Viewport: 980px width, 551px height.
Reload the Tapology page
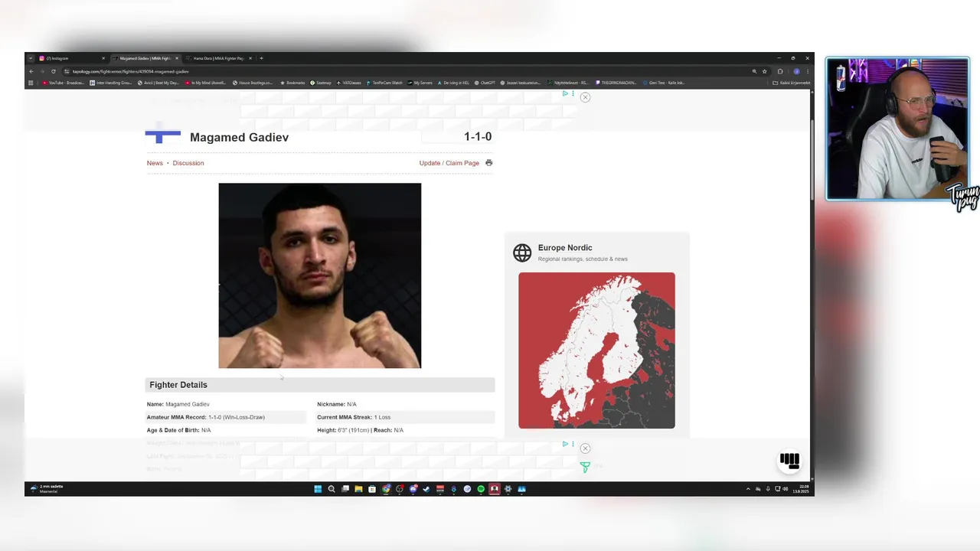pos(53,71)
